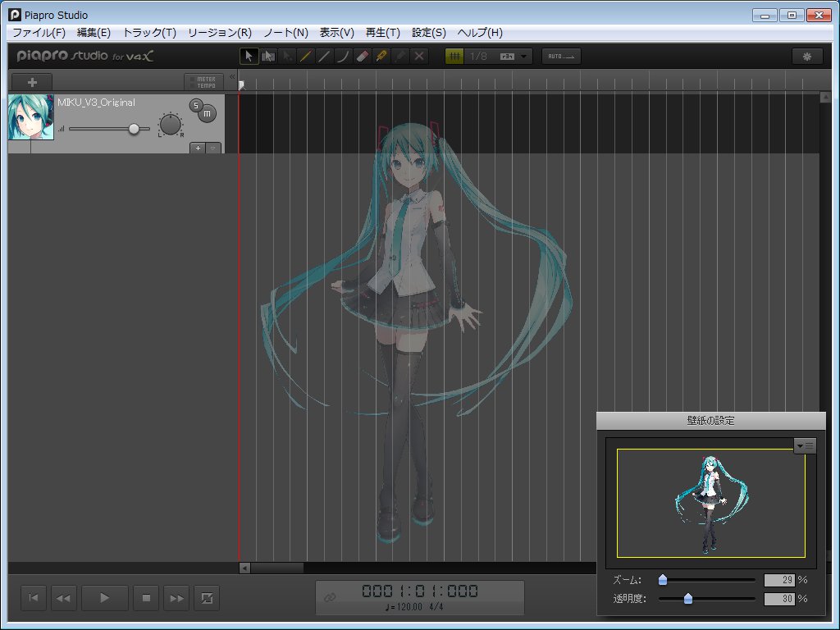
Task: Open the wallpaper panel options menu
Action: [805, 445]
